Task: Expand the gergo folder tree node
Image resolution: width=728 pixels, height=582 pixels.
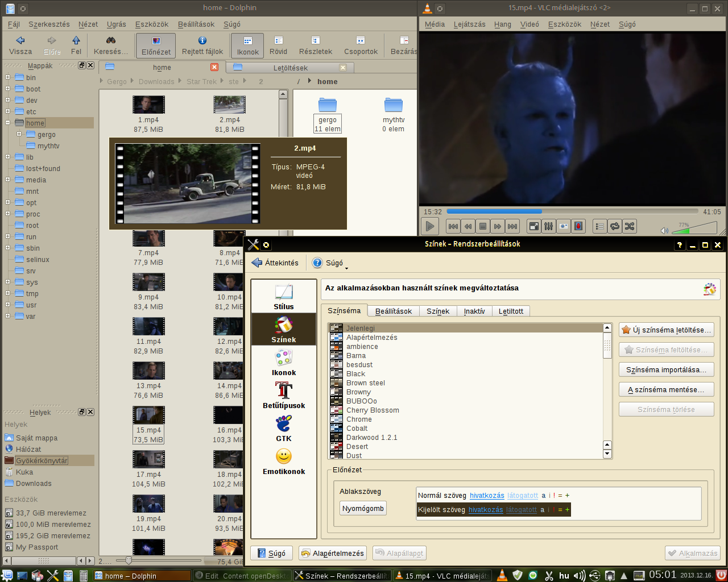Action: tap(19, 134)
